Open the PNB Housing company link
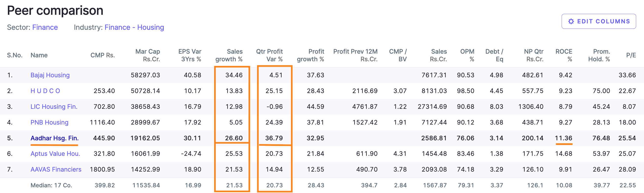The image size is (644, 193). pos(49,122)
